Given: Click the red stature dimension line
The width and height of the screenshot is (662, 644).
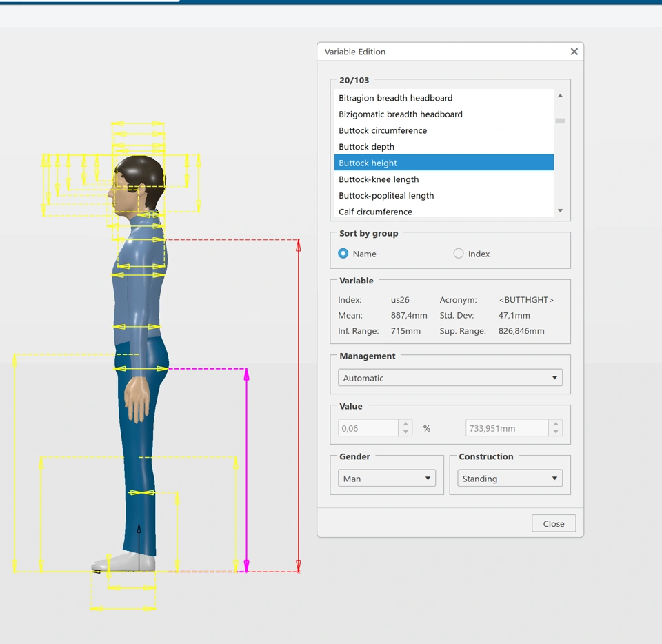Looking at the screenshot, I should point(299,405).
